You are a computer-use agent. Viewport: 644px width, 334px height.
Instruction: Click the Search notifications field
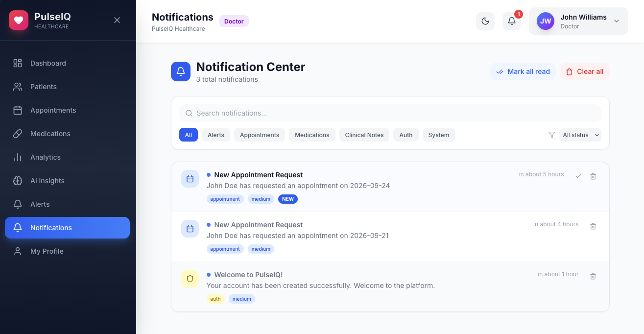390,113
